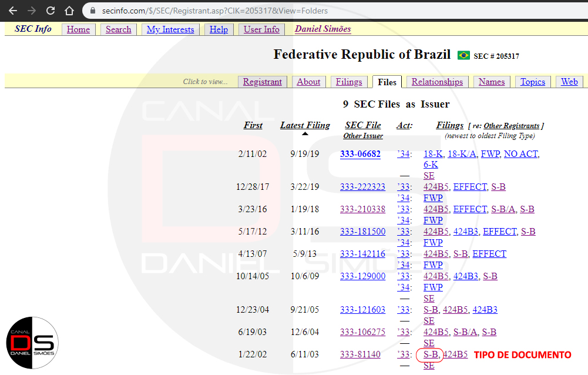Screen dimensions: 588x375
Task: Sort by the First column header
Action: pos(253,125)
